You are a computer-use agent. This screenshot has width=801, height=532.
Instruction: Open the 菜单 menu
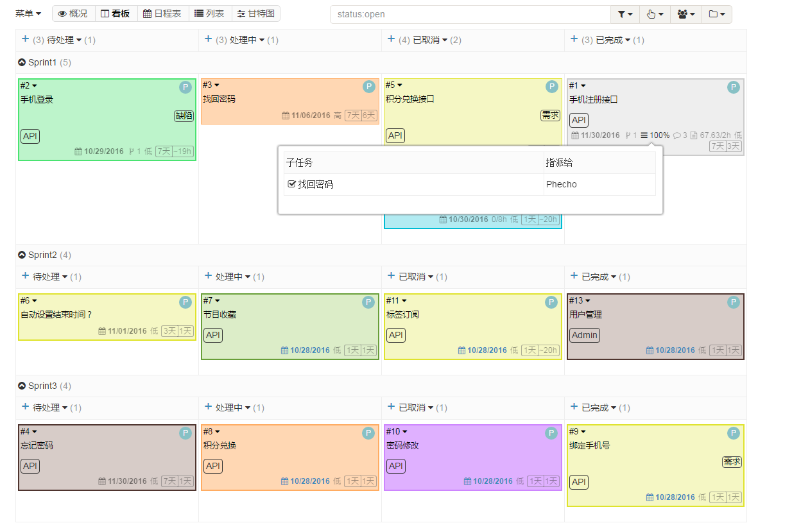[28, 13]
